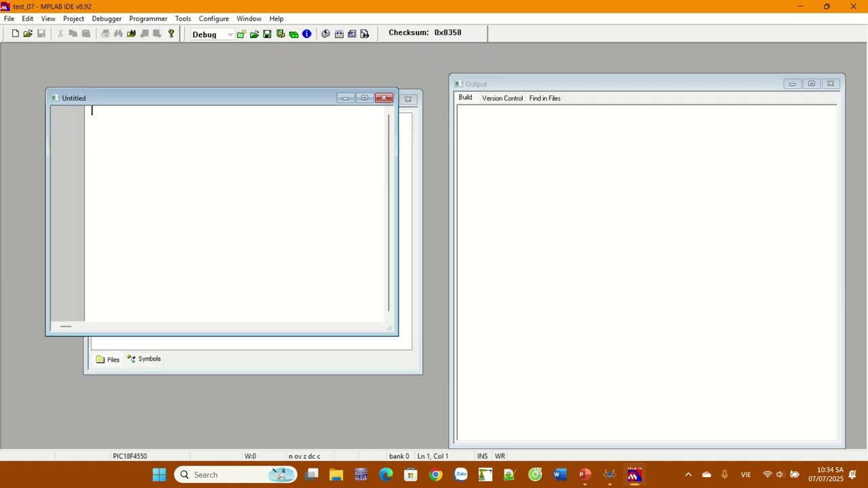Click the Make build toolbar icon

[325, 34]
